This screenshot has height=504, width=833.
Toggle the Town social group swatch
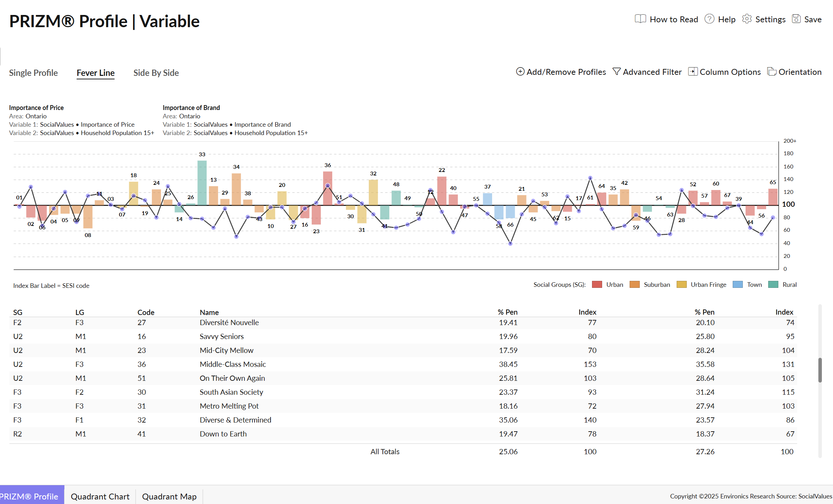(737, 284)
